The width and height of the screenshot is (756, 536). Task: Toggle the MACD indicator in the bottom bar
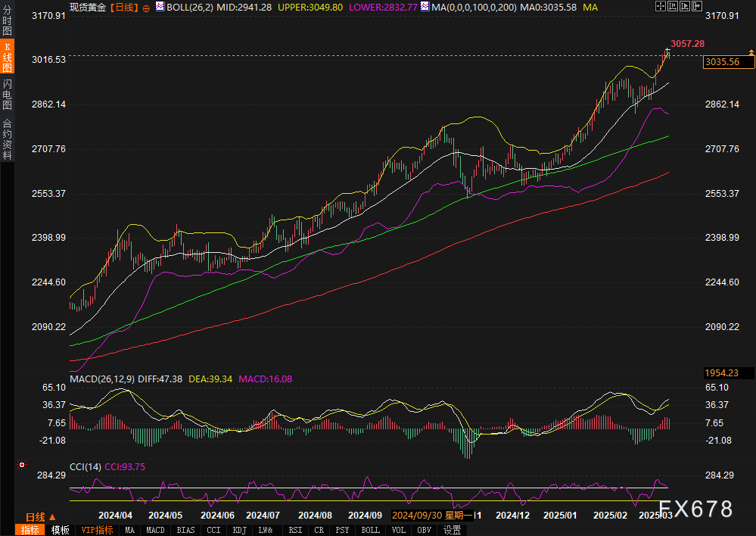[x=155, y=530]
